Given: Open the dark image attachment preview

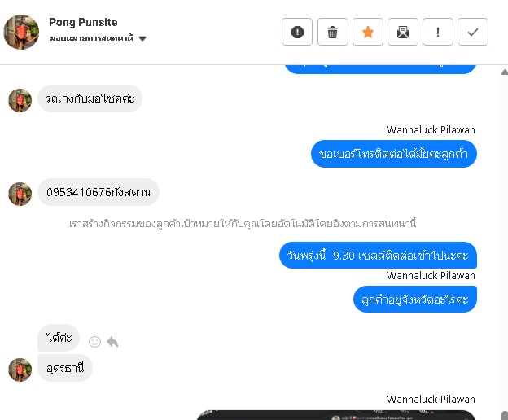Looking at the screenshot, I should point(336,415).
